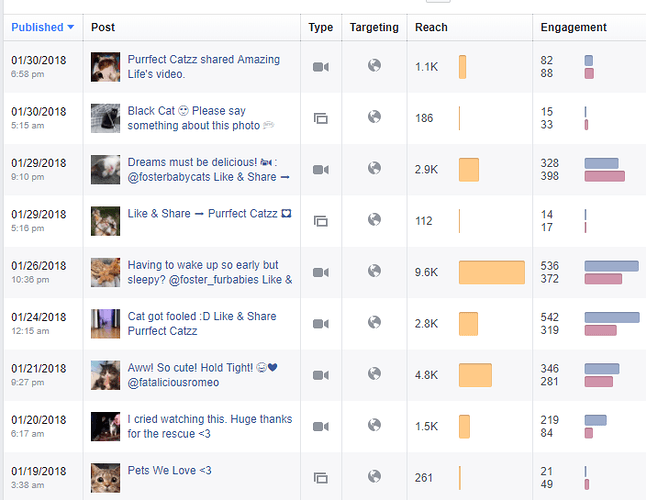Click video icon for I cried watching this post
The width and height of the screenshot is (646, 500).
click(x=320, y=426)
